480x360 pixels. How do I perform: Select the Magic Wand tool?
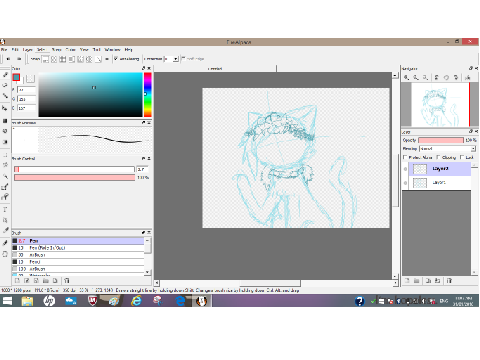5,176
